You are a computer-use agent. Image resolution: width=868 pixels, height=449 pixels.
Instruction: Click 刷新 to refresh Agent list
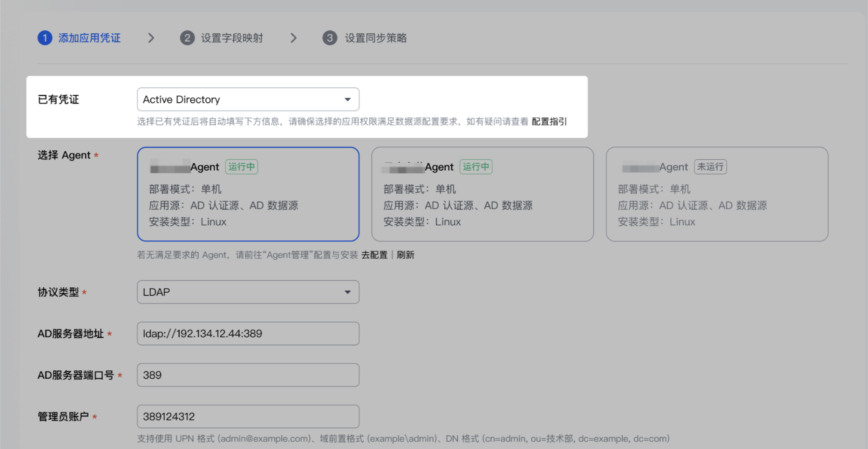click(405, 255)
